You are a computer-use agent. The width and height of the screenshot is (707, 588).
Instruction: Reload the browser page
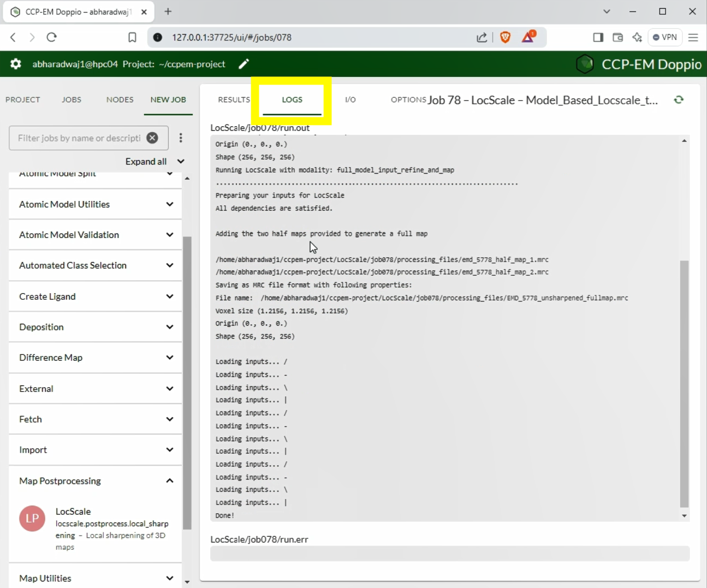tap(52, 37)
